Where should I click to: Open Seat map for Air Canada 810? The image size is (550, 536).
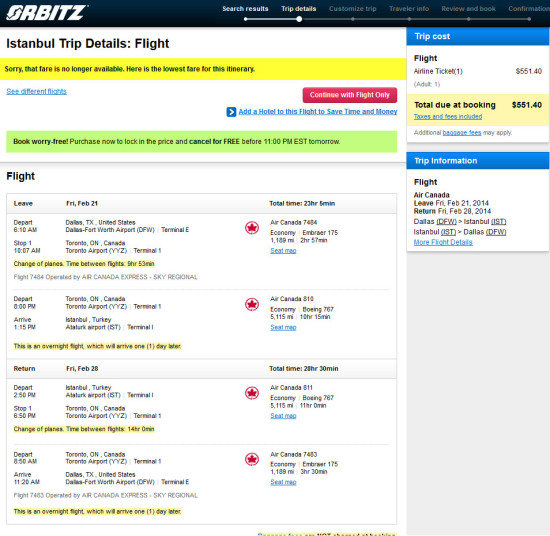[x=283, y=327]
